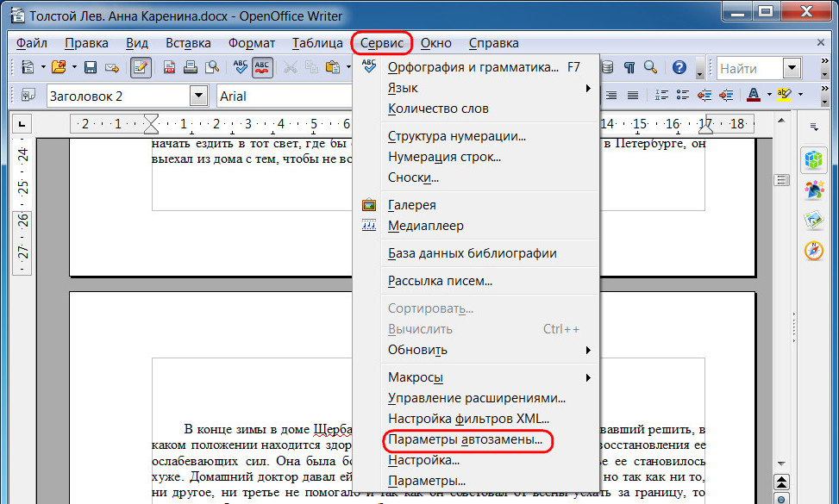Open the Data Sources cylinder icon

(607, 67)
